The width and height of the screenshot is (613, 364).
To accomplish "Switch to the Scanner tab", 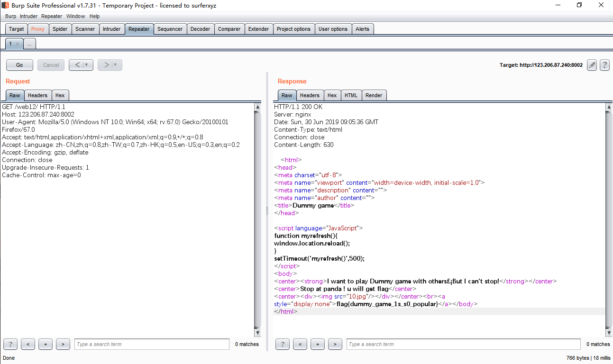I will (x=85, y=29).
